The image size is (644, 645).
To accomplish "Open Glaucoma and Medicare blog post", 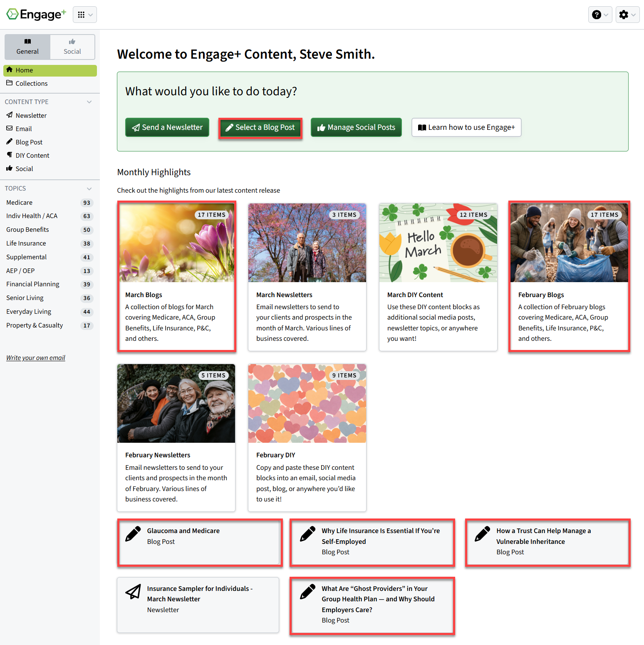I will (200, 543).
